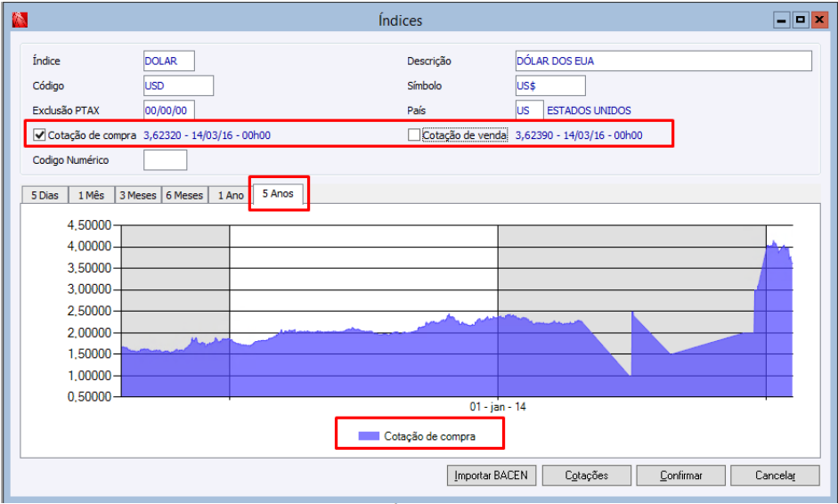The image size is (838, 504).
Task: Switch to the 1 Ano tab
Action: pos(231,195)
